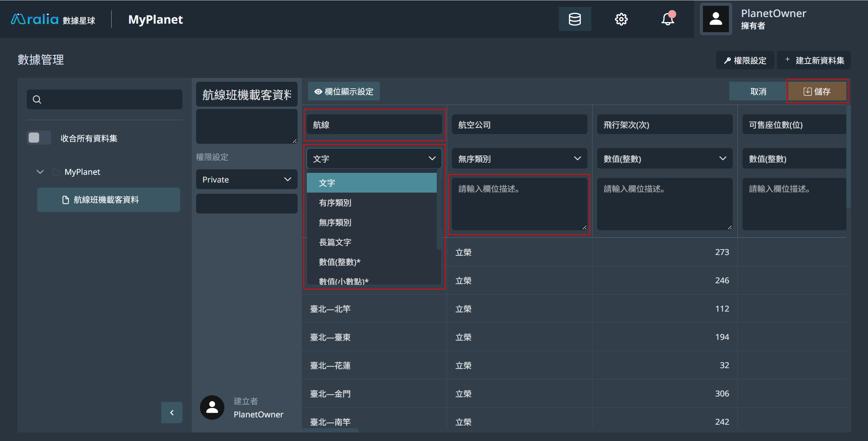868x441 pixels.
Task: Click the value 32 in table
Action: click(x=724, y=365)
